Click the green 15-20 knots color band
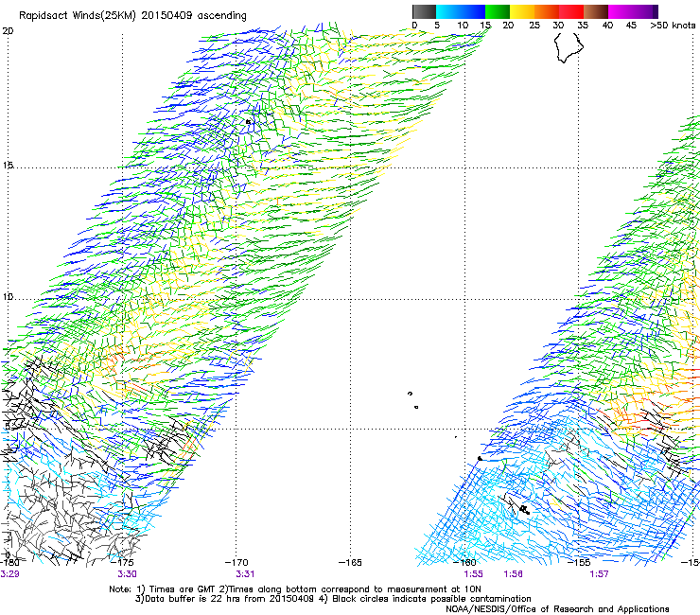The image size is (700, 615). [x=498, y=11]
